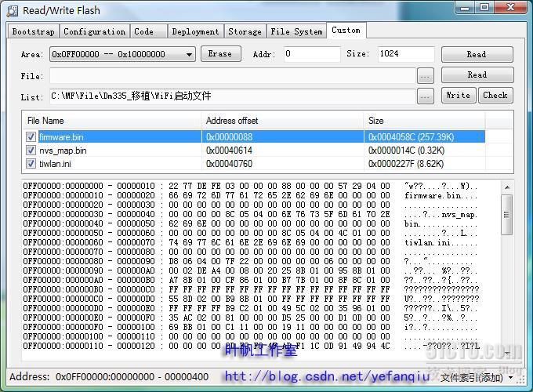Click the Write button
The height and width of the screenshot is (392, 533).
(459, 95)
